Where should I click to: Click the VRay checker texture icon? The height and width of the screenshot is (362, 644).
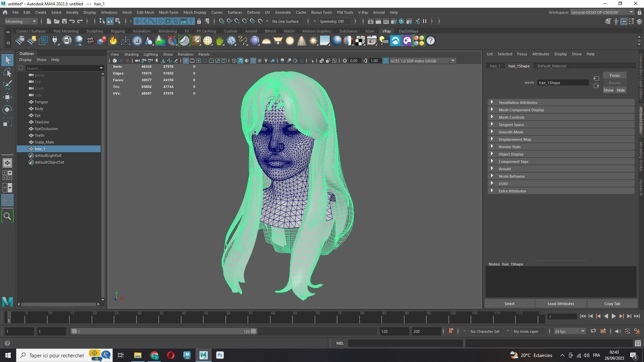point(360,41)
